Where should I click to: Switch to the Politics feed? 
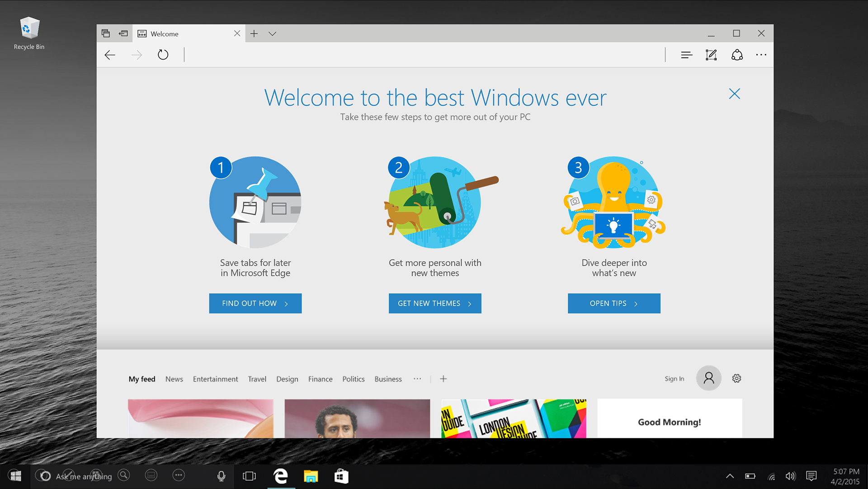(353, 379)
